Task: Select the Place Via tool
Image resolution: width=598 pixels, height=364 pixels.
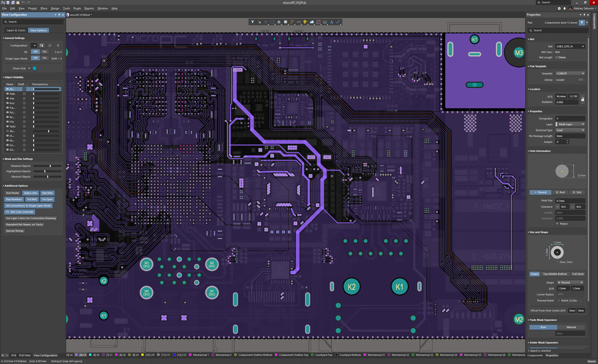Action: [305, 22]
